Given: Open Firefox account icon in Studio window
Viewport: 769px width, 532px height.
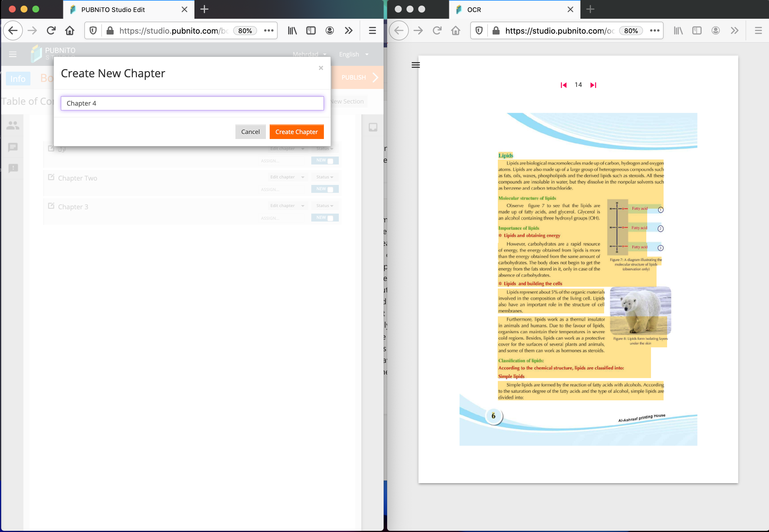Looking at the screenshot, I should pos(330,31).
